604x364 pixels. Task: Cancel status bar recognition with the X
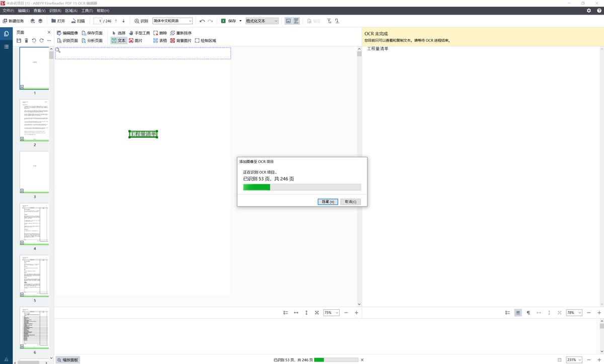tap(362, 360)
